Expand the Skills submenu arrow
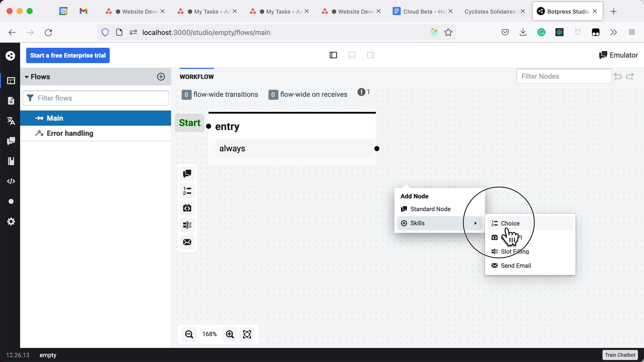644x362 pixels. [x=475, y=223]
